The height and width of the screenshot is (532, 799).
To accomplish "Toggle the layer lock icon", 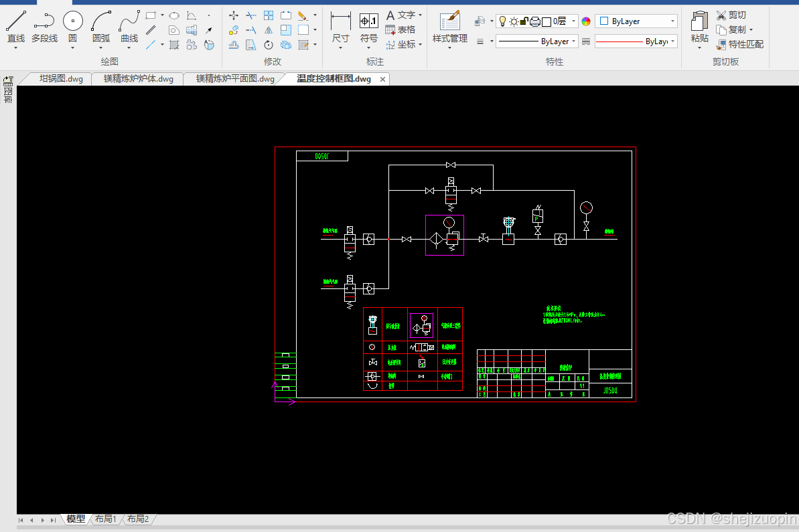I will pyautogui.click(x=524, y=21).
